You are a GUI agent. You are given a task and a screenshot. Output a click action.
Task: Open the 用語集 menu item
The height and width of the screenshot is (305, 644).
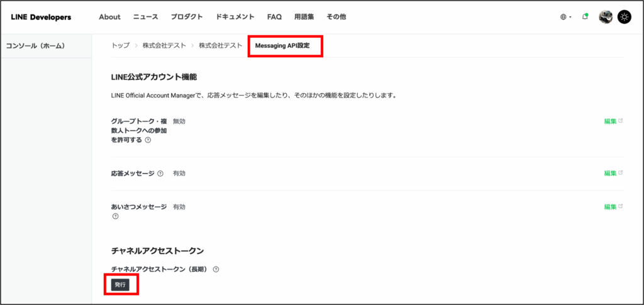coord(304,17)
